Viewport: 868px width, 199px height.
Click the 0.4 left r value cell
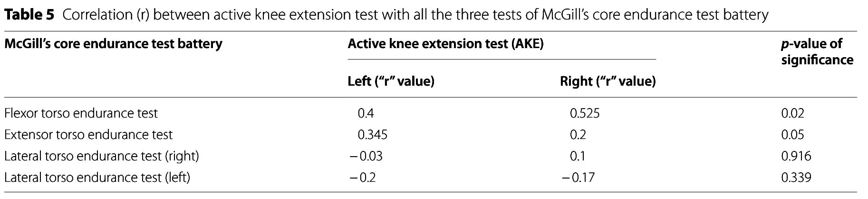coord(366,113)
